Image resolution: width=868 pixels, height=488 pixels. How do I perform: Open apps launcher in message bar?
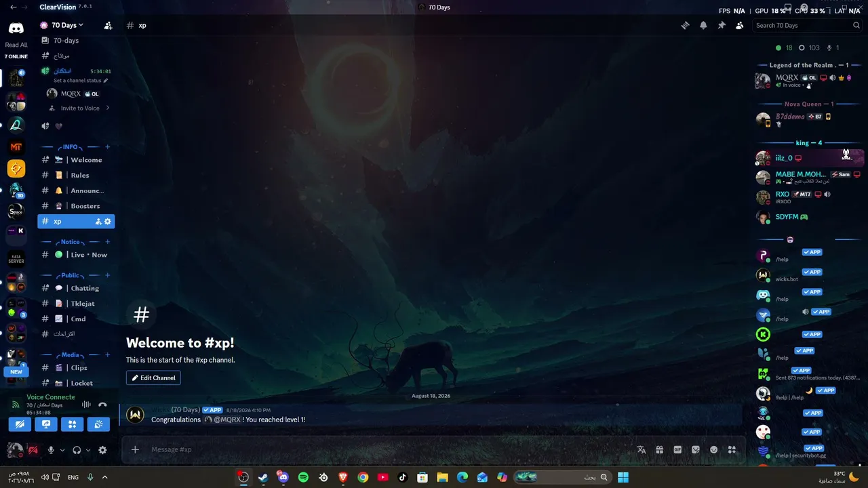click(732, 449)
